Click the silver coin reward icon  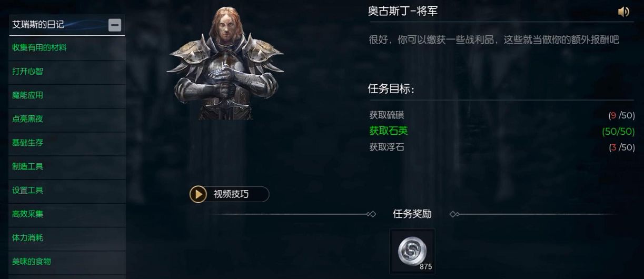click(x=412, y=251)
